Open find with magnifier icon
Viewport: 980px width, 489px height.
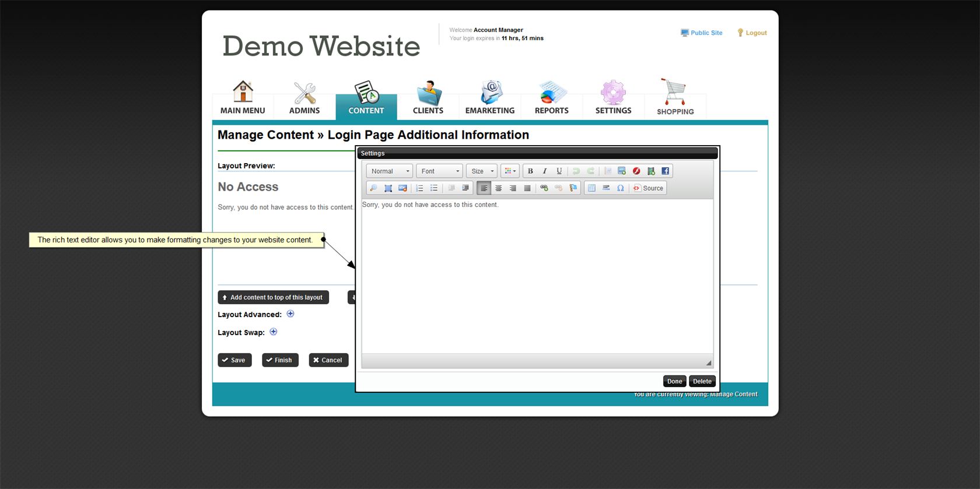373,188
